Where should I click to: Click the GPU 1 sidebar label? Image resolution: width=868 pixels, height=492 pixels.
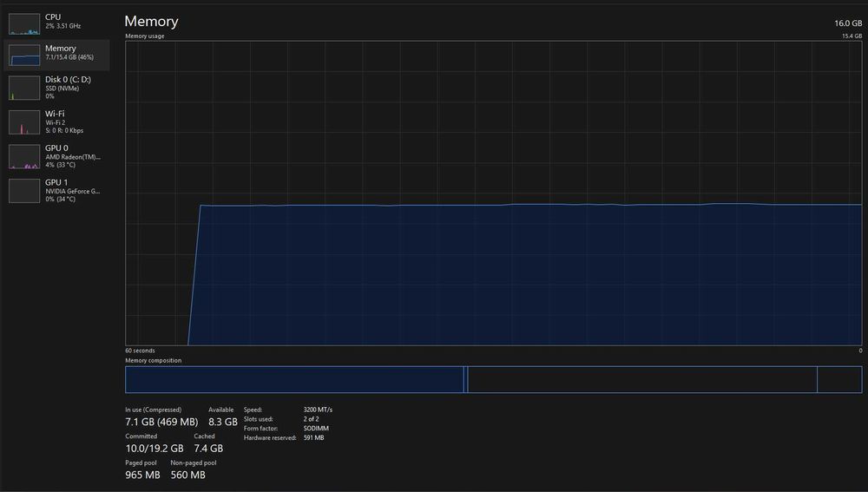pyautogui.click(x=56, y=182)
